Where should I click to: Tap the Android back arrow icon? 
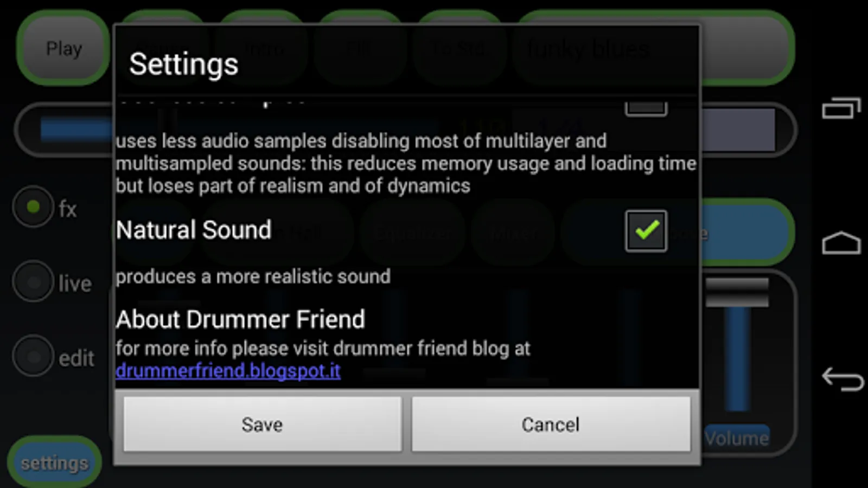[x=843, y=378]
